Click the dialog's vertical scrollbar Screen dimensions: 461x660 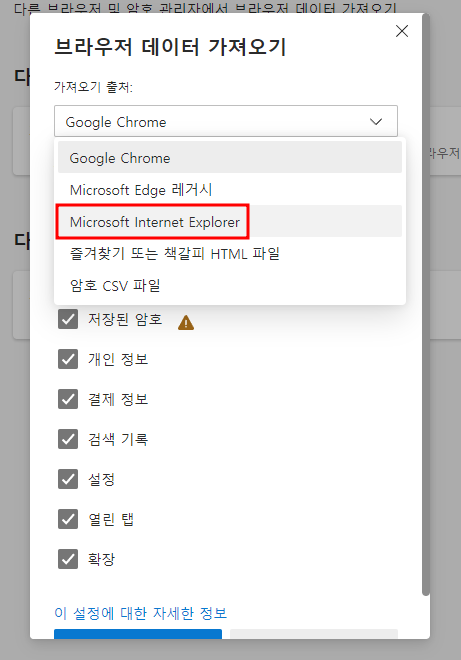[x=426, y=304]
